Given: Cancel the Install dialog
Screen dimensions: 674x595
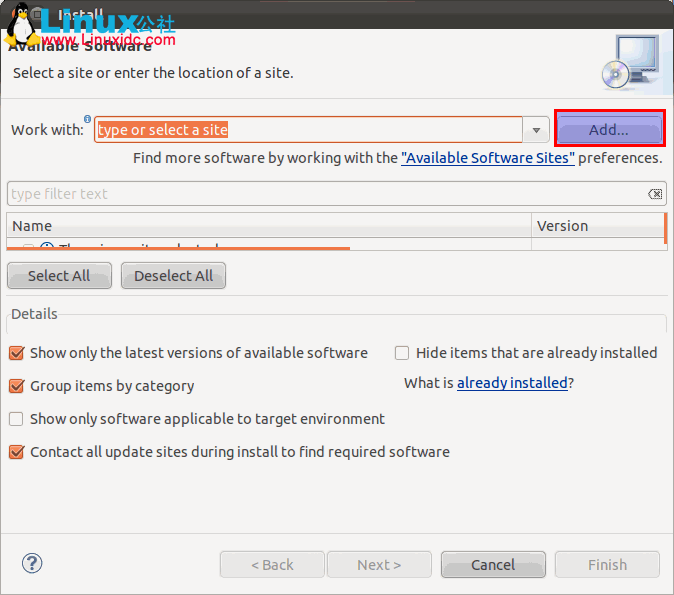Looking at the screenshot, I should [x=492, y=565].
